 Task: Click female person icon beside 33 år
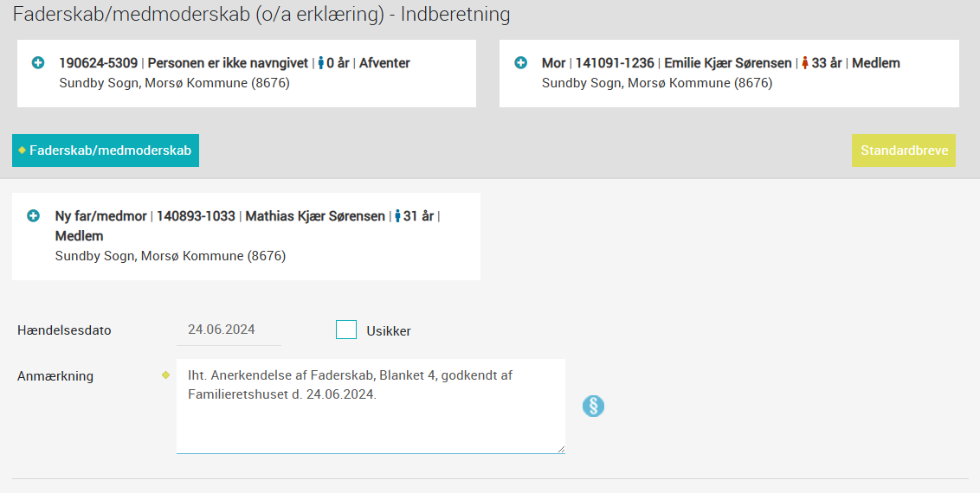[x=805, y=63]
